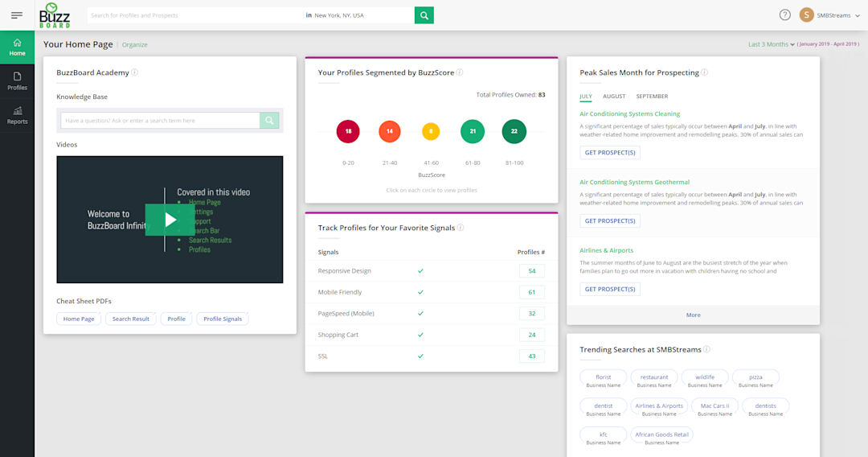868x457 pixels.
Task: Open 54 profiles for Responsive Design
Action: (x=532, y=271)
